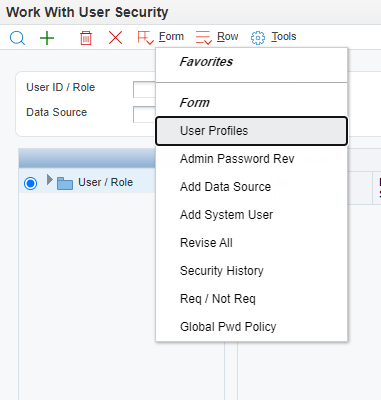
Task: Click the red Close X icon
Action: [115, 38]
